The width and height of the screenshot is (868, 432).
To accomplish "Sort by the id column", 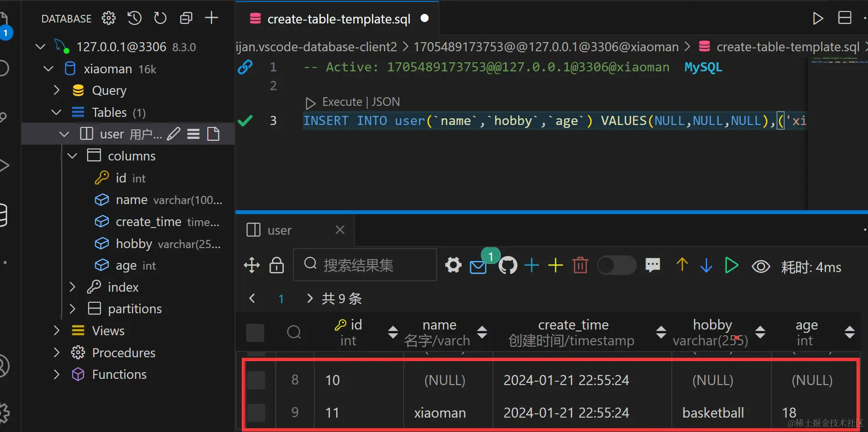I will (x=393, y=332).
